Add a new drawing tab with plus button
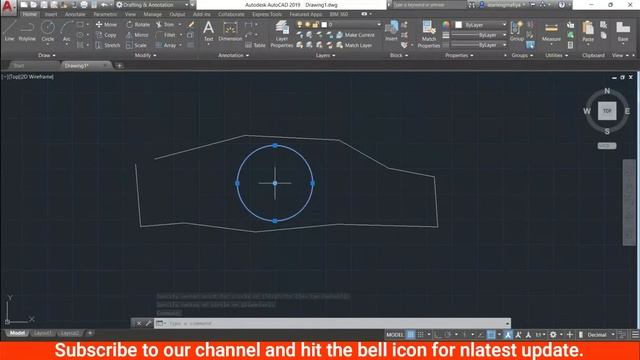 tap(119, 66)
